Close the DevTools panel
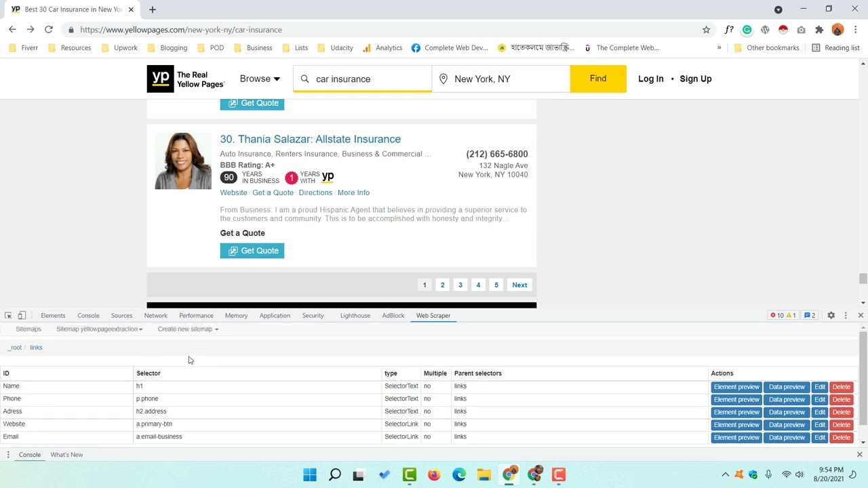The width and height of the screenshot is (868, 488). pyautogui.click(x=861, y=316)
